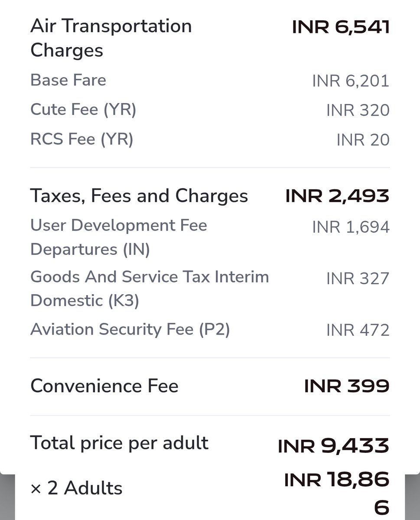Click the INR 20 RCS Fee amount
This screenshot has width=420, height=520.
[363, 140]
